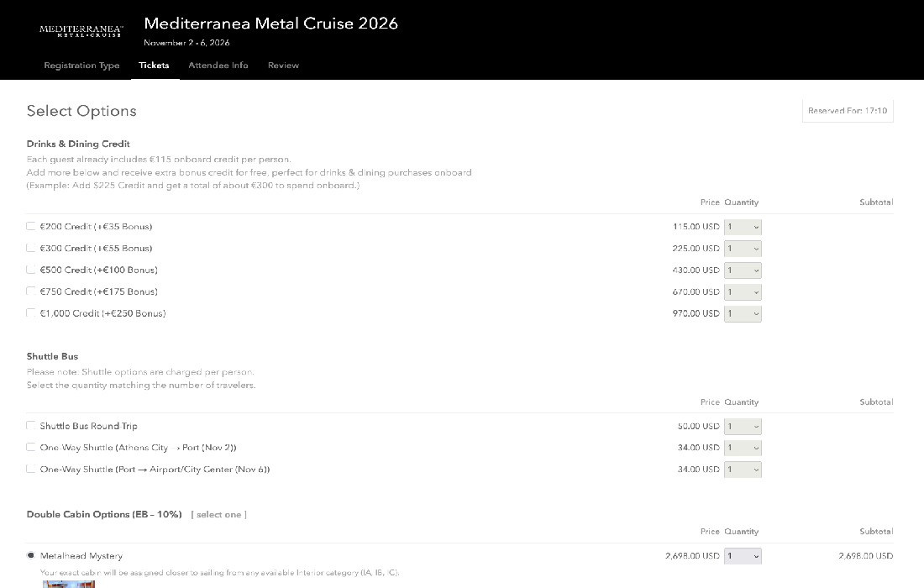
Task: Switch to the Attendee Info tab
Action: pos(218,66)
